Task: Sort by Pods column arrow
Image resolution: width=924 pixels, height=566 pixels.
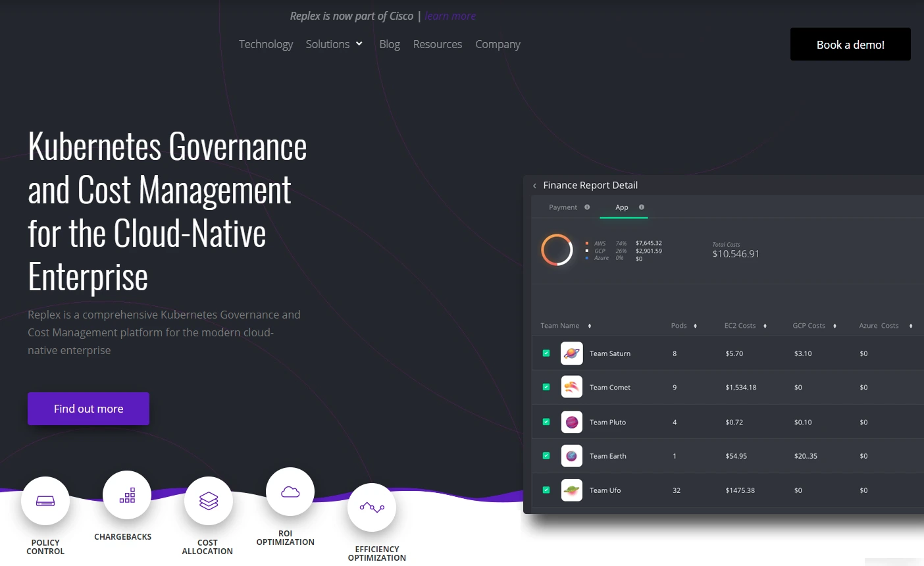Action: tap(695, 326)
